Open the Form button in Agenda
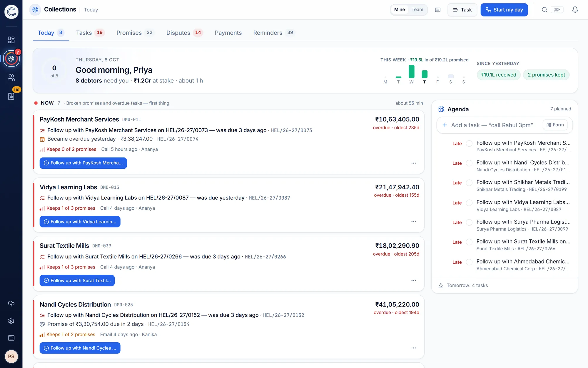Image resolution: width=588 pixels, height=368 pixels. tap(555, 125)
